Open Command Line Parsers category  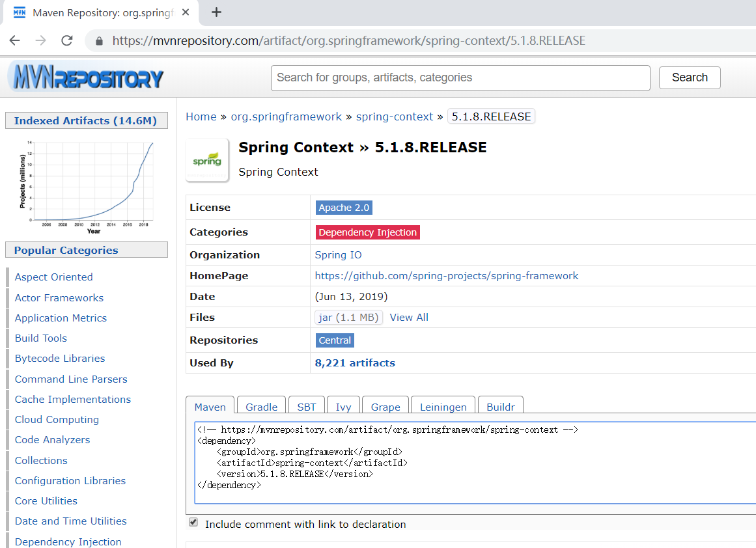pos(72,379)
